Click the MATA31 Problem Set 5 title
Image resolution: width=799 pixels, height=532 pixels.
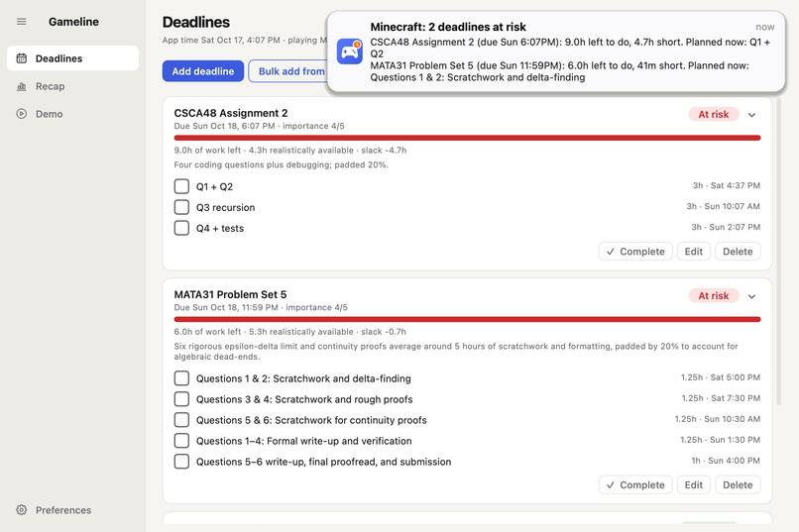click(x=230, y=295)
